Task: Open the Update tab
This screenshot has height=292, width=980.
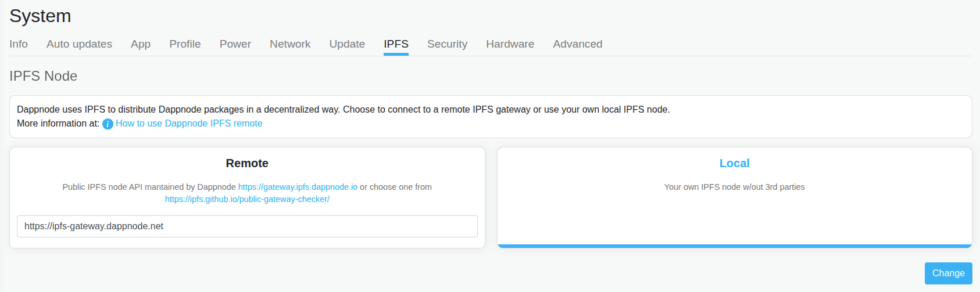Action: [x=347, y=44]
